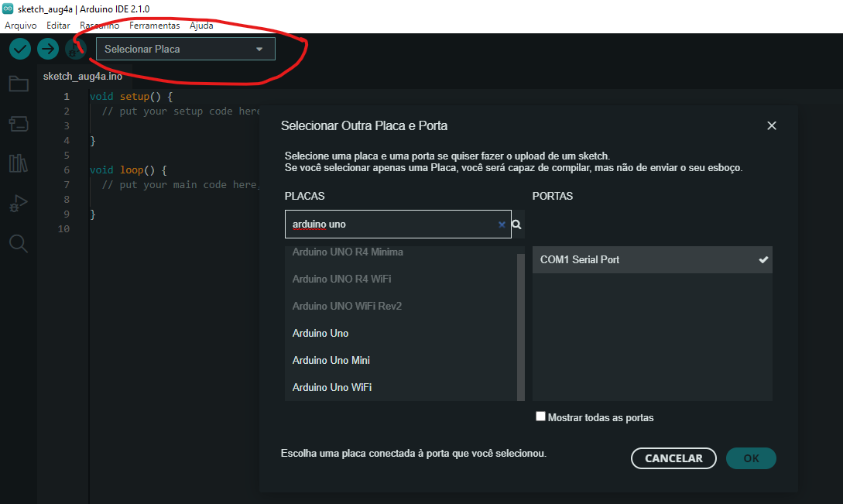Click line number 10 in editor gutter

coord(63,228)
